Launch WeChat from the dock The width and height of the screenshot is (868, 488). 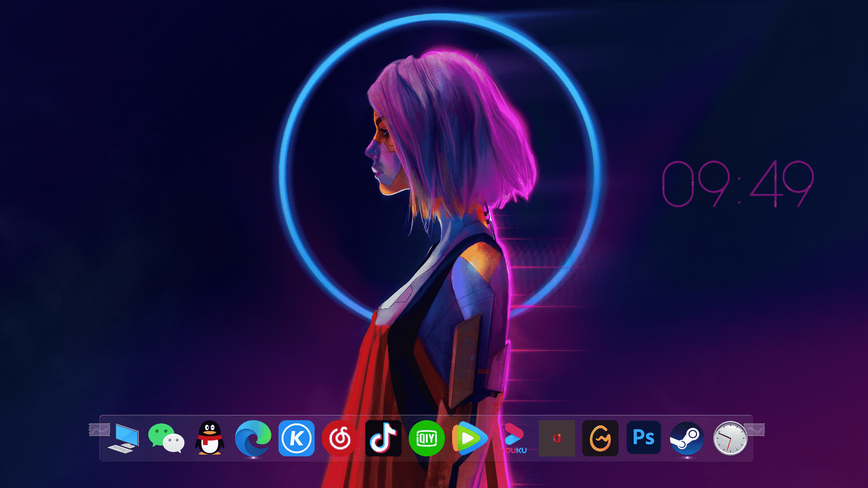(x=166, y=438)
